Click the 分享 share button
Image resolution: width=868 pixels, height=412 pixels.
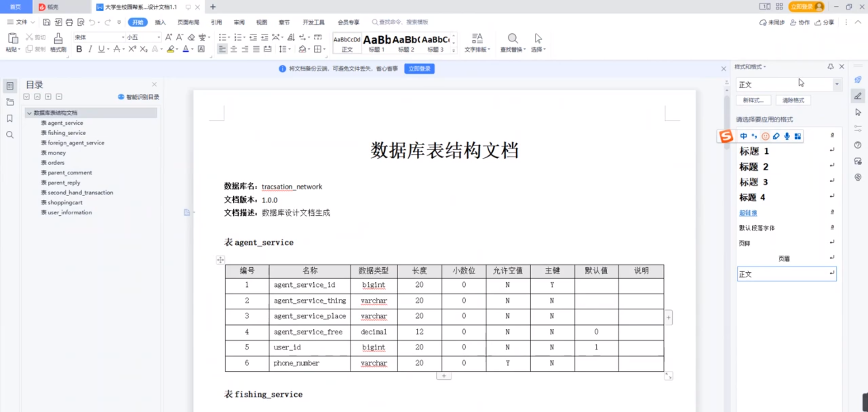[825, 22]
